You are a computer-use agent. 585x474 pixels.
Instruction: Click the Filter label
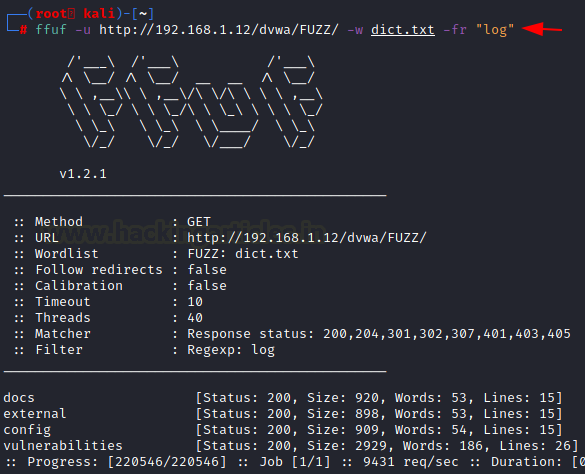tap(59, 350)
